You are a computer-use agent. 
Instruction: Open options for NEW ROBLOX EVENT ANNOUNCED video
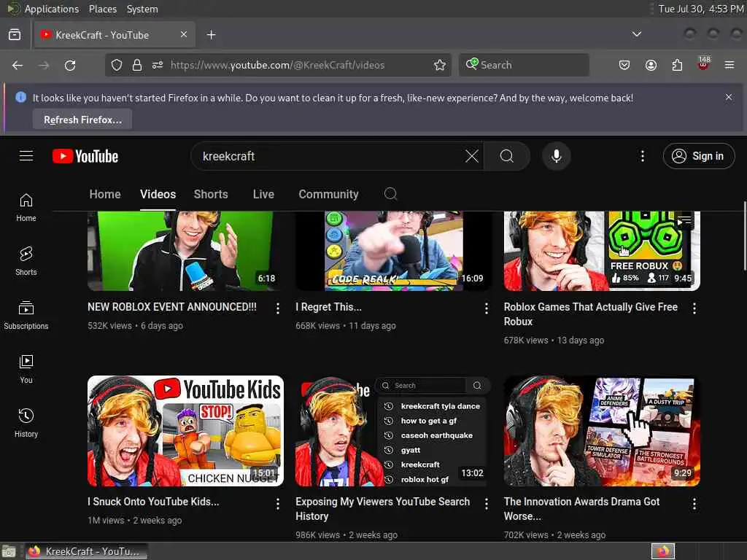click(278, 308)
